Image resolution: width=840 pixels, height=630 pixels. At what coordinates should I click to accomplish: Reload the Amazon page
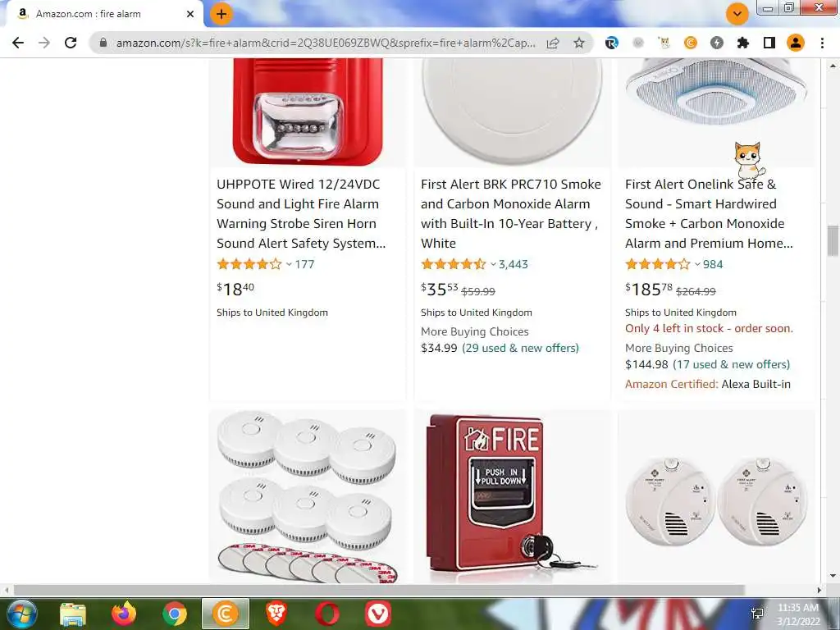click(71, 43)
